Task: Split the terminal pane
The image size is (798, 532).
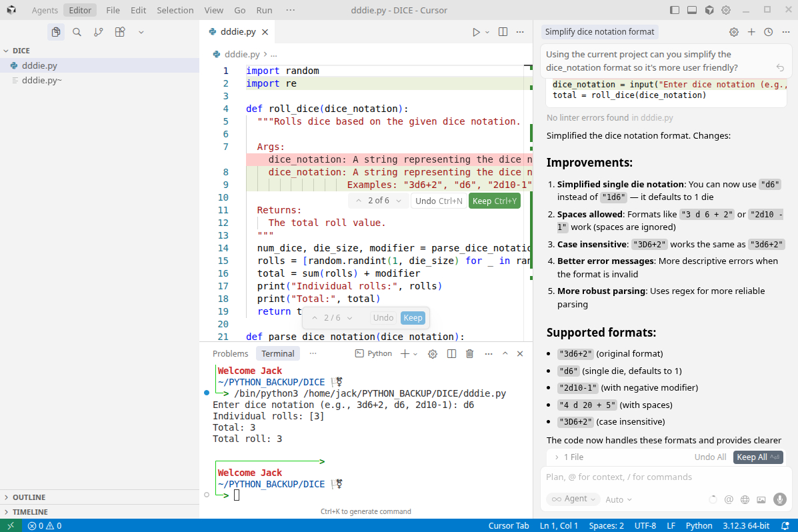Action: (451, 354)
